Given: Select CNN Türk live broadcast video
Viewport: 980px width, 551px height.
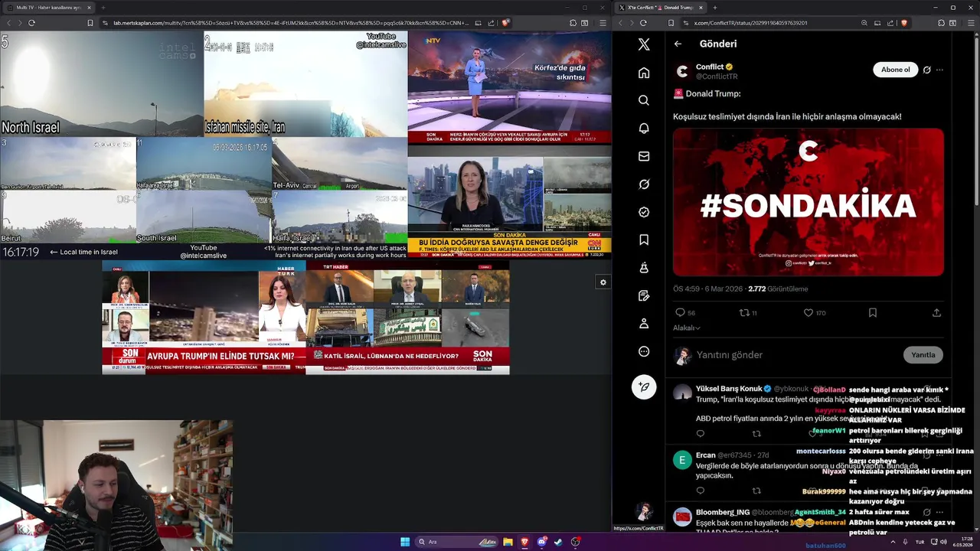Looking at the screenshot, I should coord(509,202).
